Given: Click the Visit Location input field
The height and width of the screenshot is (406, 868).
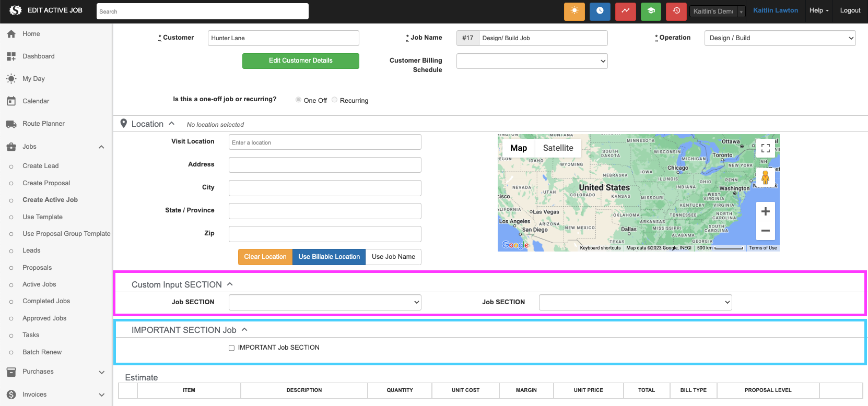Looking at the screenshot, I should pyautogui.click(x=325, y=142).
